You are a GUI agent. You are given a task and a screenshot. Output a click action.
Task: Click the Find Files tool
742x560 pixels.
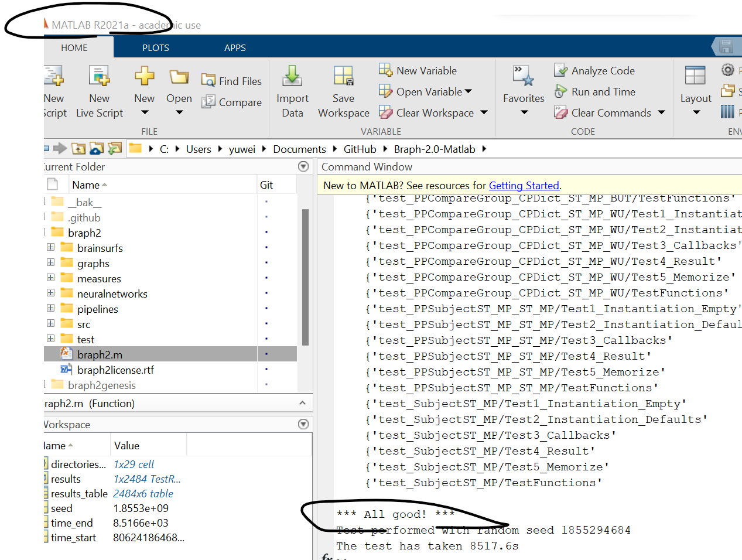[x=231, y=80]
